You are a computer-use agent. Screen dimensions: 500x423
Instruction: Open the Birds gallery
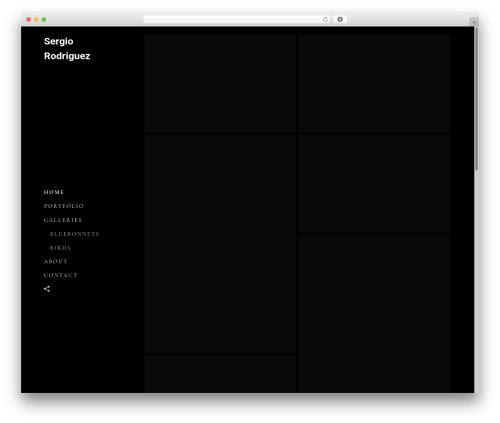[x=60, y=248]
